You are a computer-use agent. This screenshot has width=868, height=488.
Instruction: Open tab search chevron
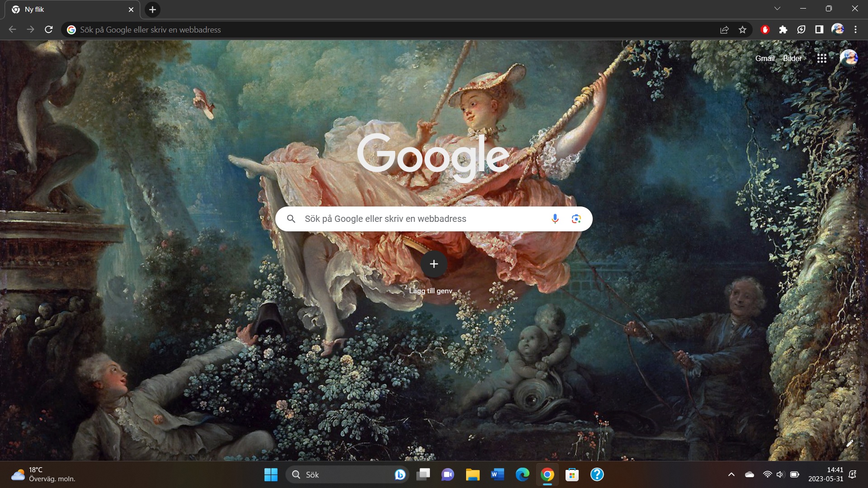777,9
